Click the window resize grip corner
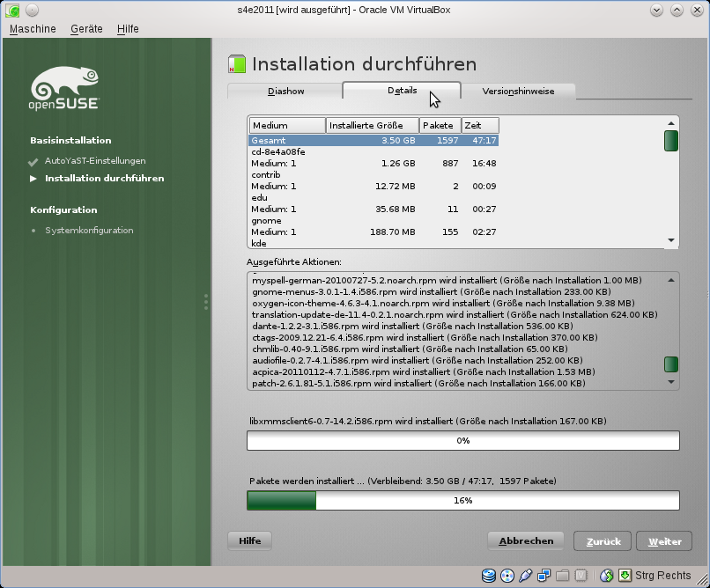Viewport: 710px width, 588px height. click(703, 581)
